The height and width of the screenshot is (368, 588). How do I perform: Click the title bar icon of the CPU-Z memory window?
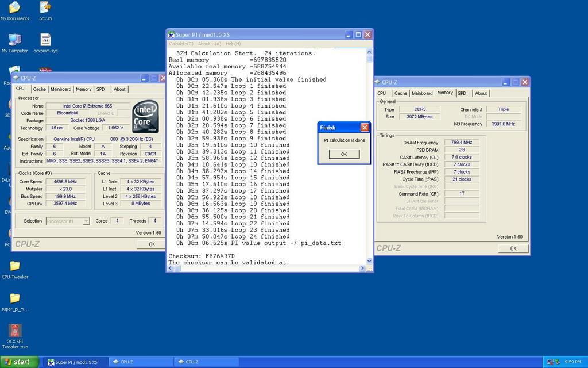point(377,82)
